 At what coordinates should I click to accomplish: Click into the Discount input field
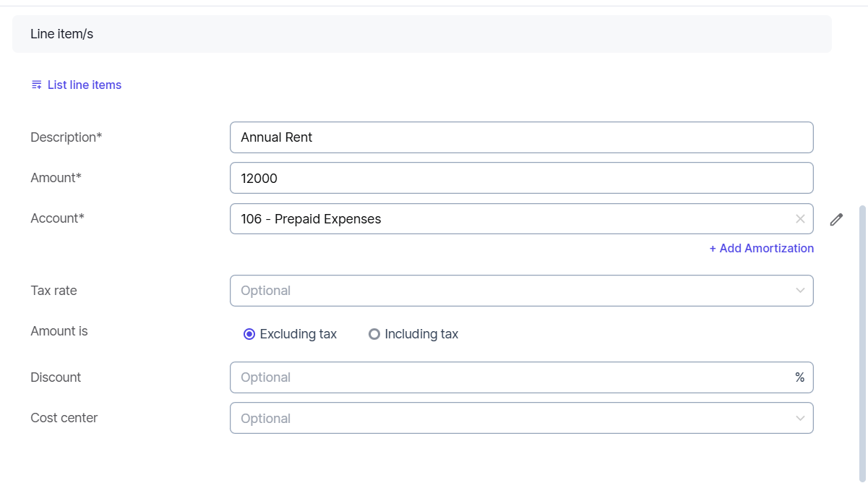pyautogui.click(x=506, y=377)
